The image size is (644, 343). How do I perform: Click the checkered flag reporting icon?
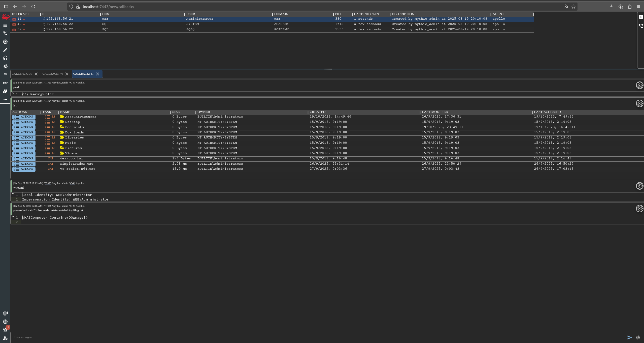coord(5,74)
